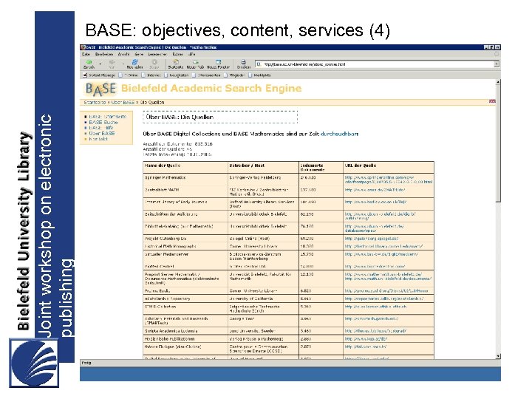Open the Datei menu
The width and height of the screenshot is (532, 399).
click(x=86, y=54)
